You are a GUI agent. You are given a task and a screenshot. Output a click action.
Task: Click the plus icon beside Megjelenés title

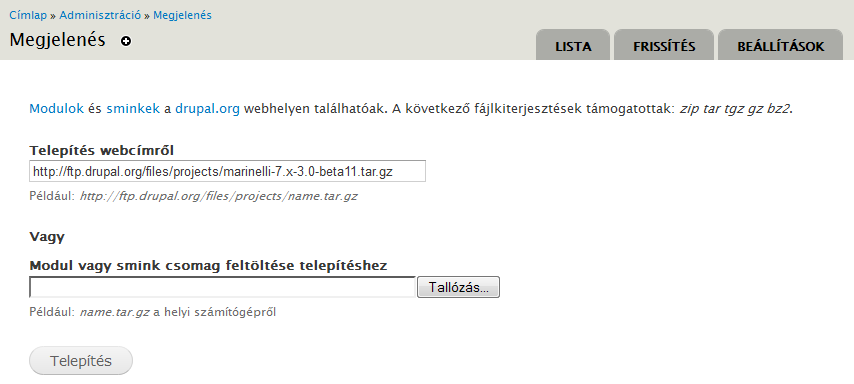pos(126,41)
